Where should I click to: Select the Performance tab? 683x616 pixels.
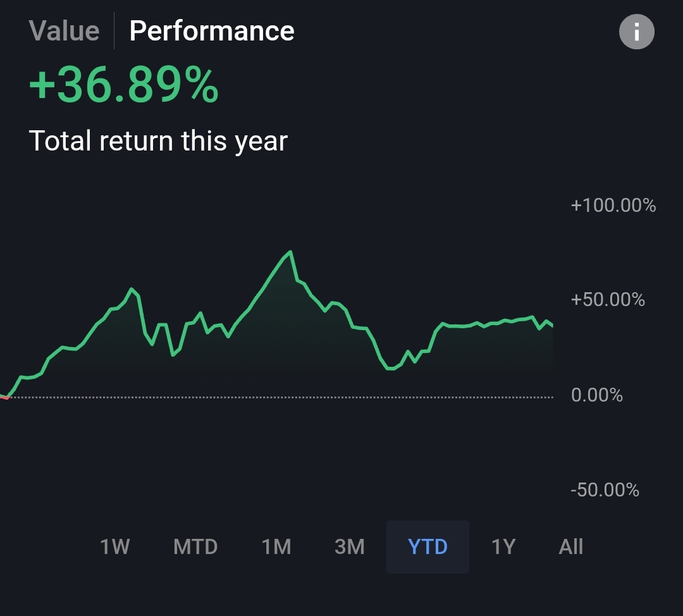click(212, 31)
